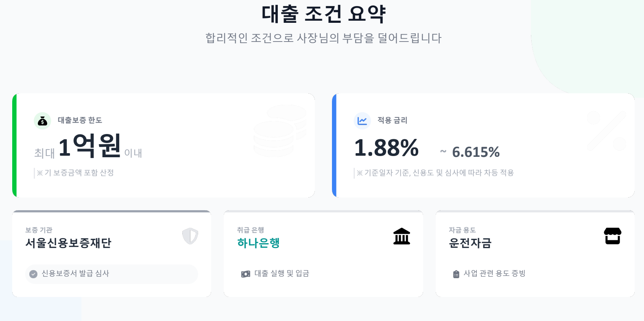This screenshot has width=644, height=321.
Task: Click the 사업 관련 용도 증빙 text
Action: point(495,273)
